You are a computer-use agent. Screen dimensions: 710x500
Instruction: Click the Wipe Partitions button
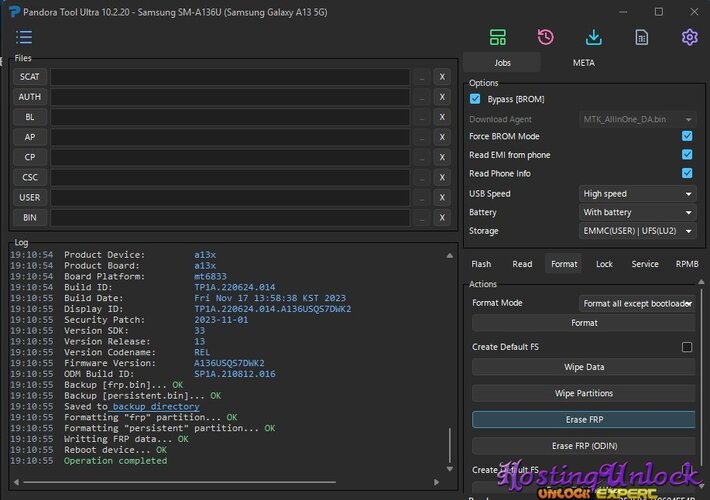pyautogui.click(x=584, y=393)
